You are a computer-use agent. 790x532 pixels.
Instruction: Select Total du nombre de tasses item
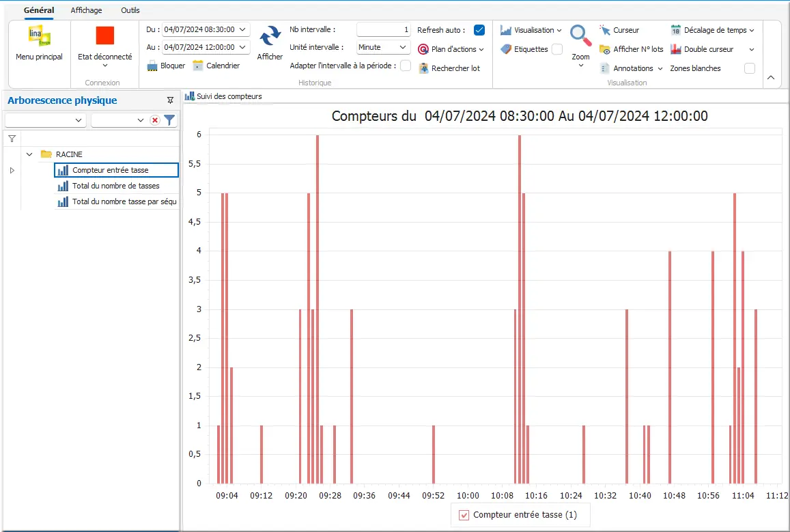[116, 186]
